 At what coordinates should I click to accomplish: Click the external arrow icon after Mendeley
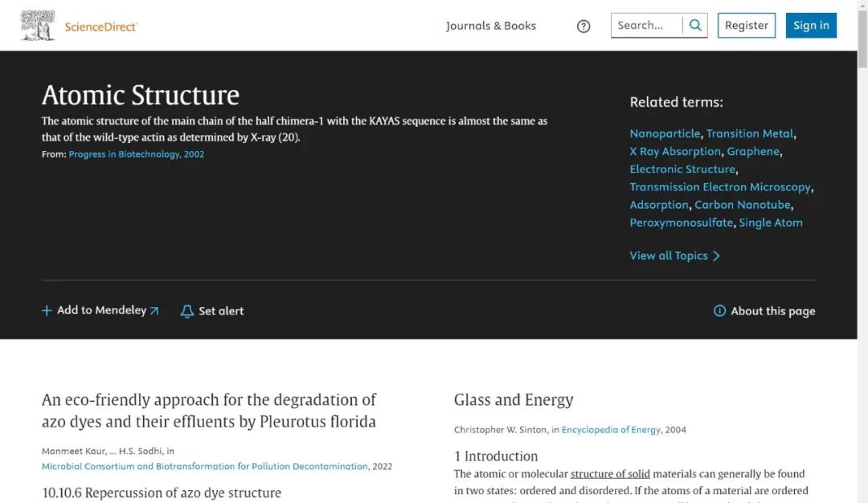(x=154, y=311)
